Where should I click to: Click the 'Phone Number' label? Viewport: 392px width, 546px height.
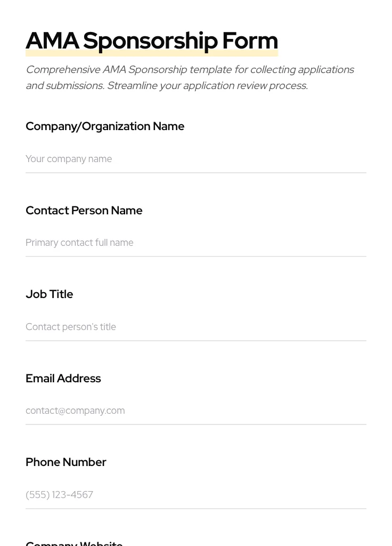click(x=66, y=462)
